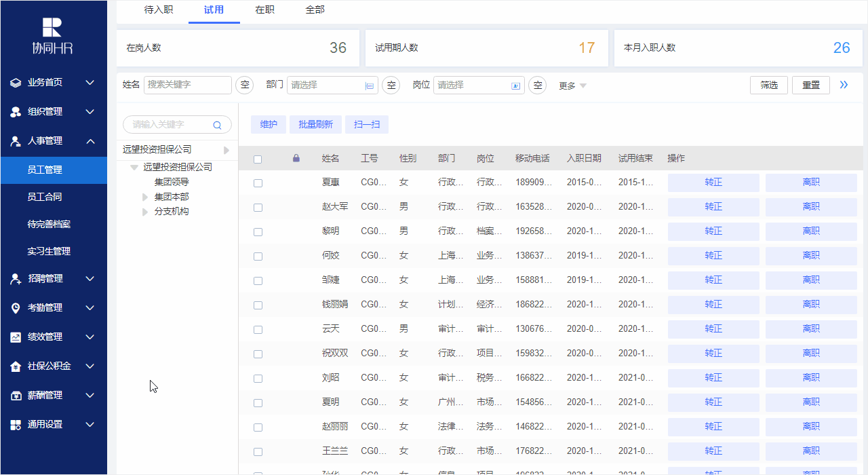Check the row for 邹婕
The width and height of the screenshot is (868, 475).
tap(258, 281)
